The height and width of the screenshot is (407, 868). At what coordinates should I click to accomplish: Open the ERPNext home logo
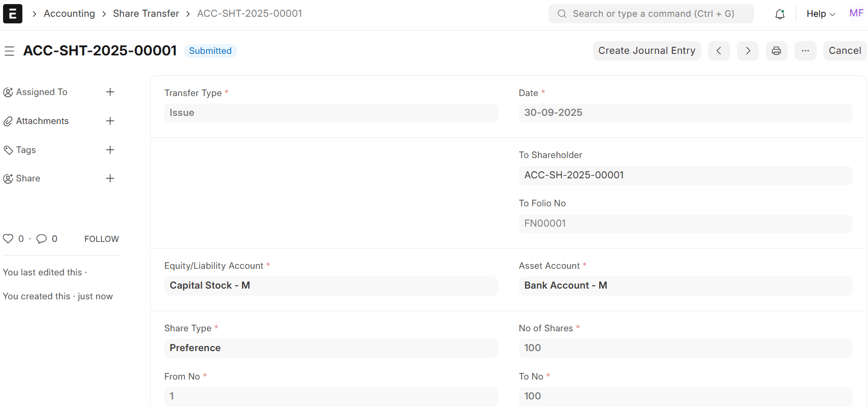[x=13, y=14]
